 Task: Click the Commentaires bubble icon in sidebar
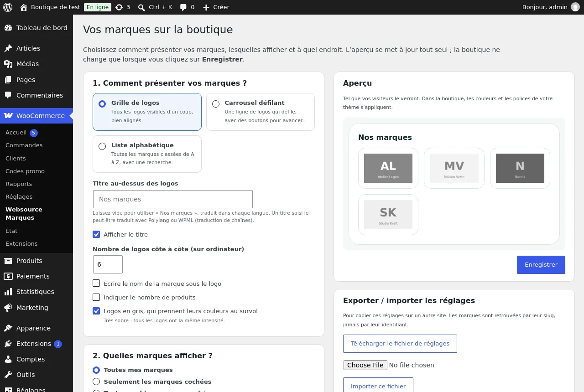(8, 95)
